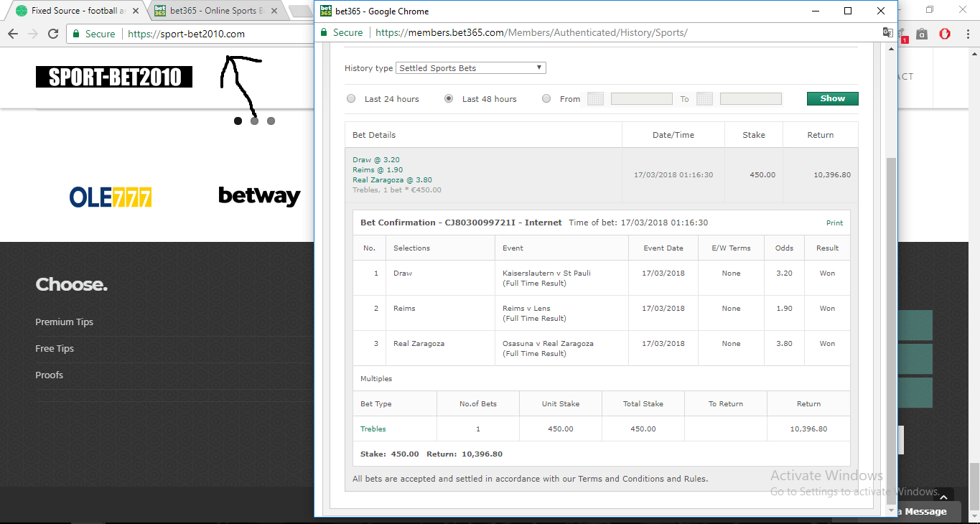Screen dimensions: 980x524
Task: Click the Osasuna v Real Zaragoza event
Action: point(548,344)
